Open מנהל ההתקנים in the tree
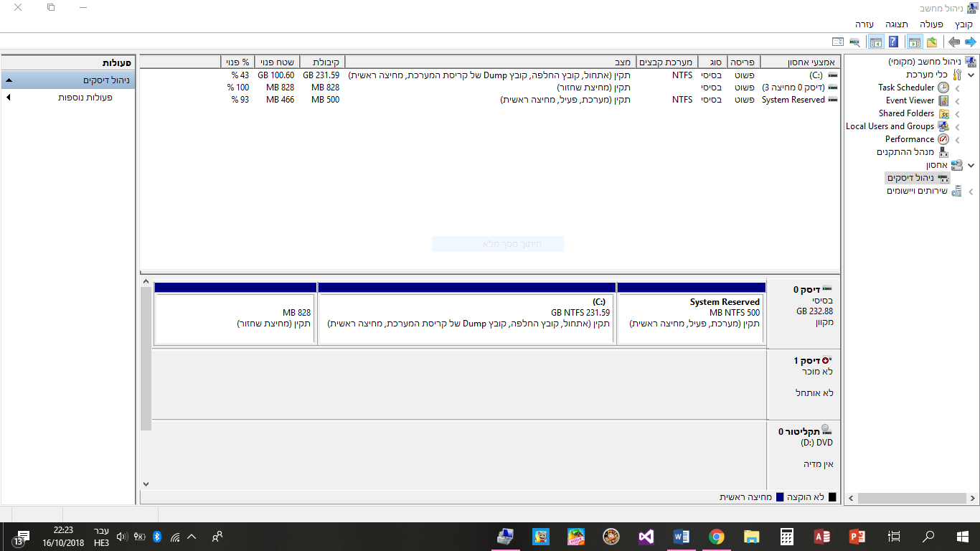980x551 pixels. point(905,152)
